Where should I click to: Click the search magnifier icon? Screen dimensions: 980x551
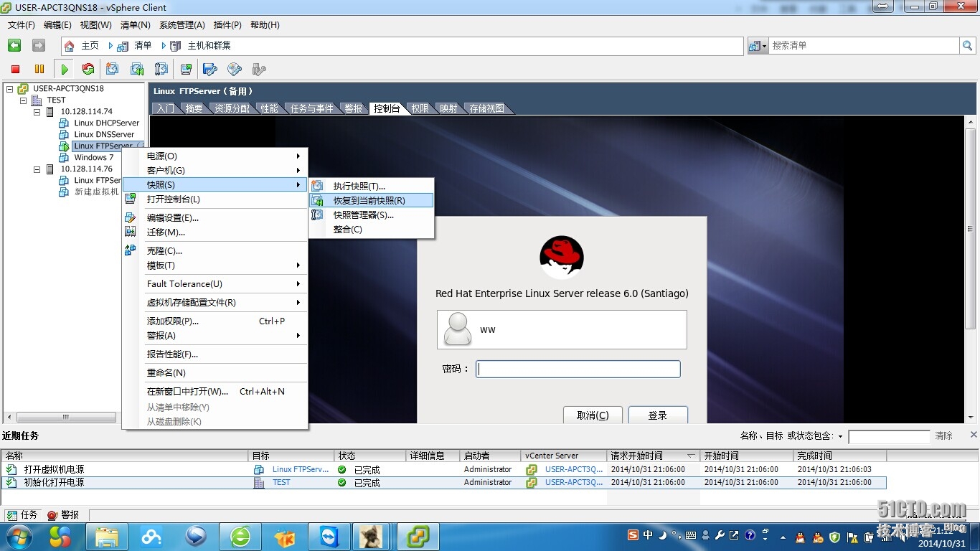coord(968,45)
